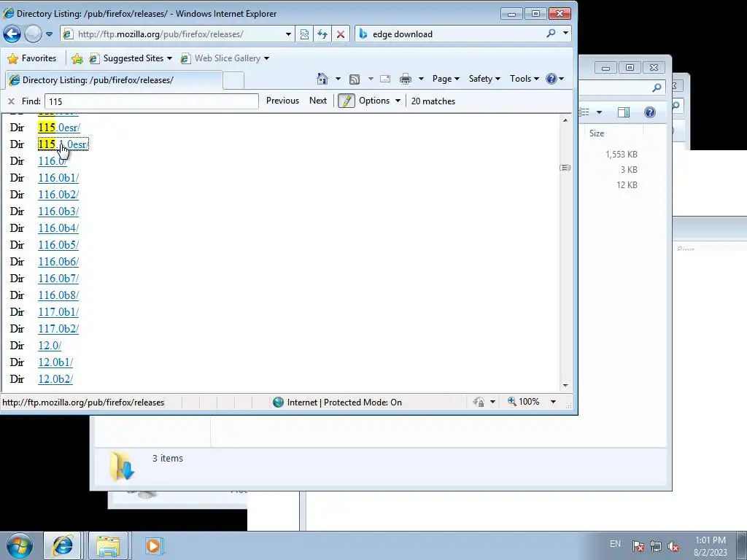747x560 pixels.
Task: Open the Windows Start button
Action: (x=20, y=545)
